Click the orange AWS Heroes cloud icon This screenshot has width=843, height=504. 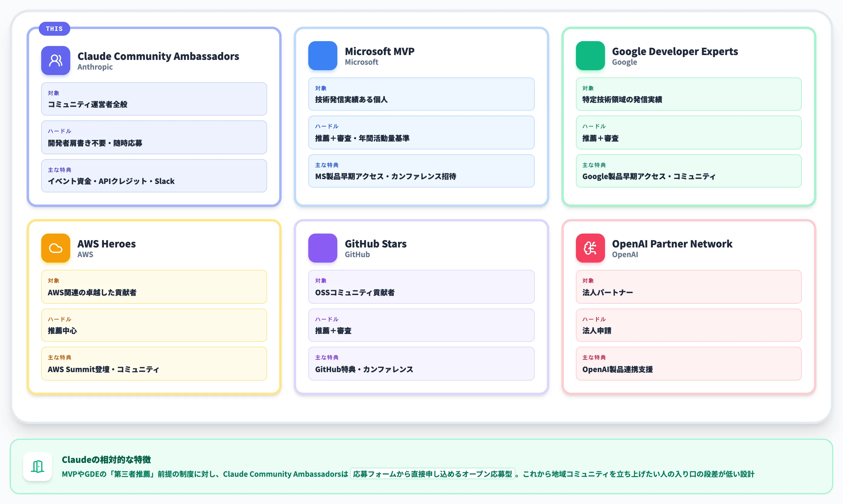55,248
